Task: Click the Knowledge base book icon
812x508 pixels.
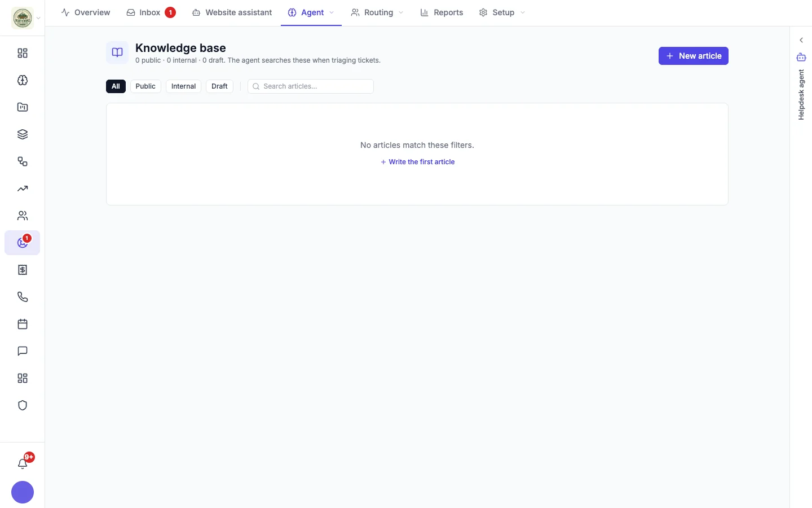Action: [x=117, y=52]
